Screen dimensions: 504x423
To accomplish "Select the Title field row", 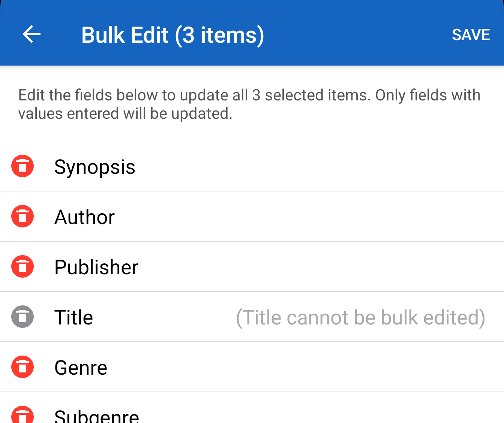I will [73, 317].
